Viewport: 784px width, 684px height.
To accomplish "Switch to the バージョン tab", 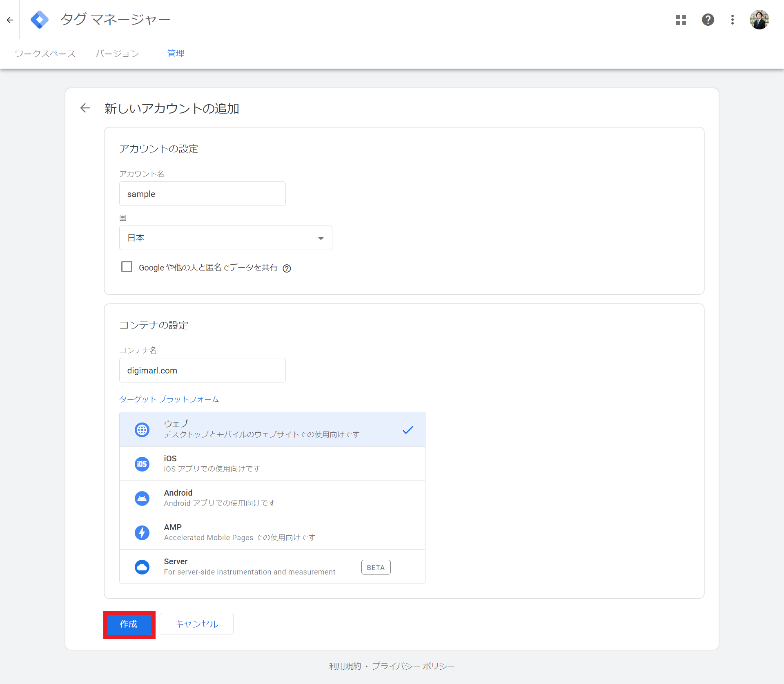I will (x=117, y=54).
